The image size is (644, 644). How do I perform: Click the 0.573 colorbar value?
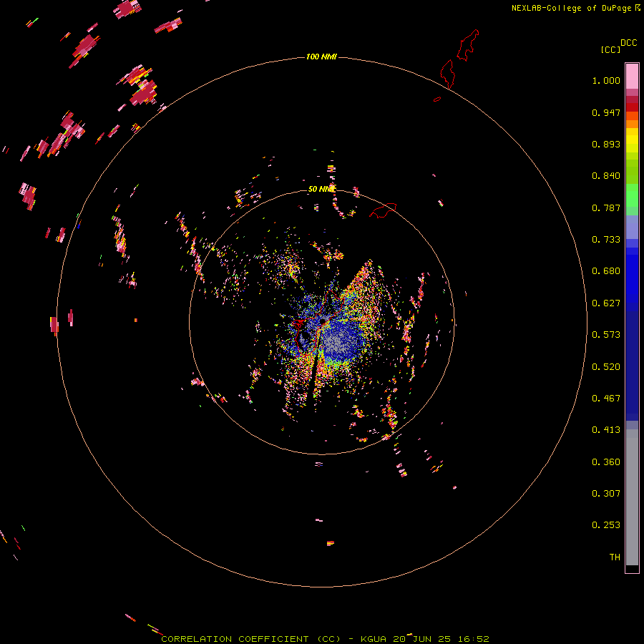(x=606, y=335)
